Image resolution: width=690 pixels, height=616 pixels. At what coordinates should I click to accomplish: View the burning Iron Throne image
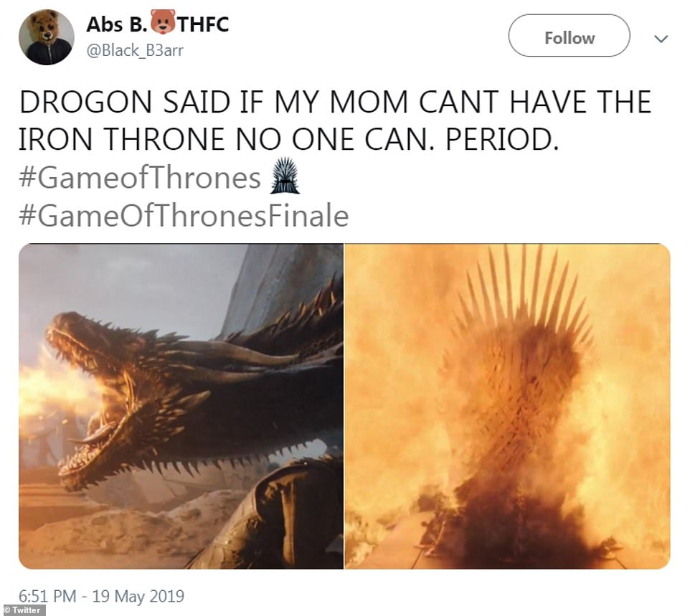[x=507, y=406]
